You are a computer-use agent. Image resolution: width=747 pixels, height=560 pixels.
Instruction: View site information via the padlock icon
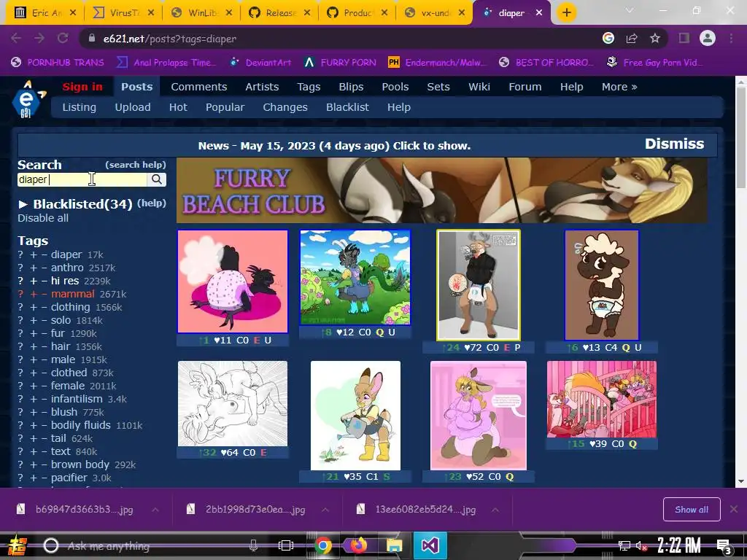[91, 39]
